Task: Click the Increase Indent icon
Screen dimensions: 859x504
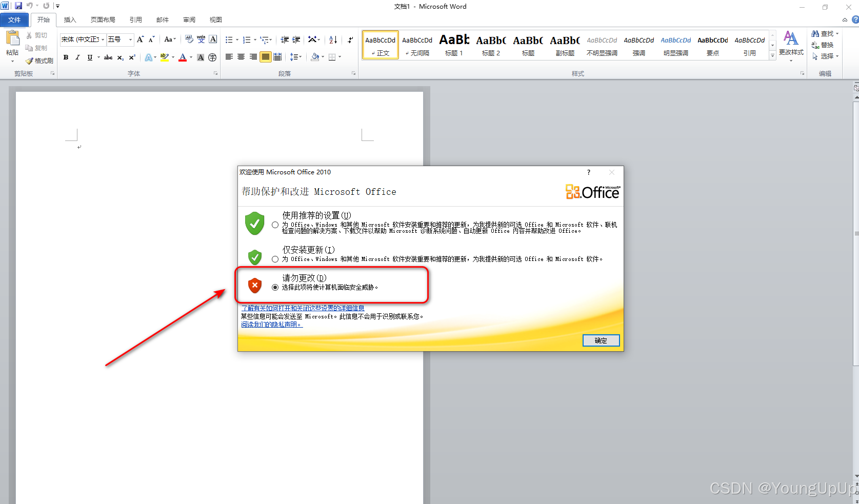Action: click(296, 39)
